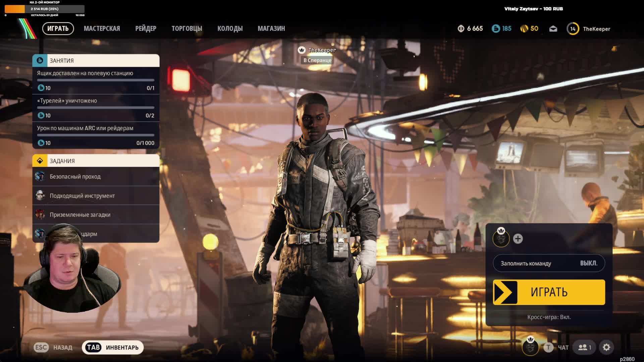Collapse the Задания panel header

(96, 161)
